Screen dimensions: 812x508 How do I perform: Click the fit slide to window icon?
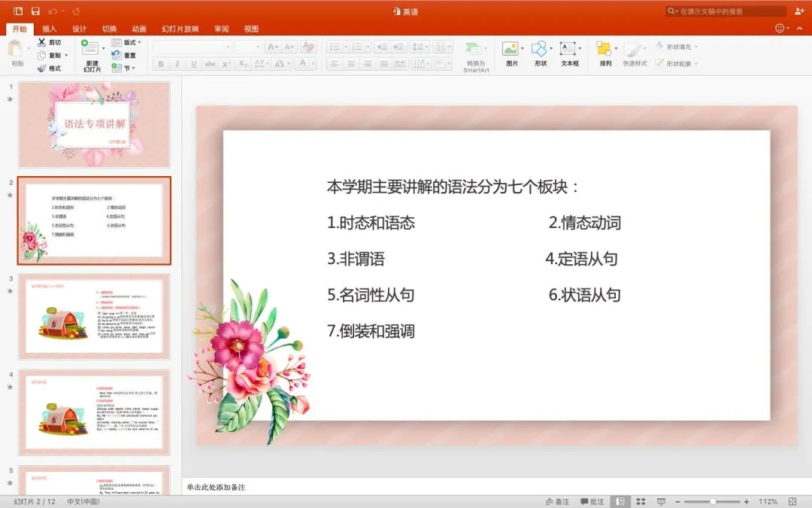pos(792,501)
